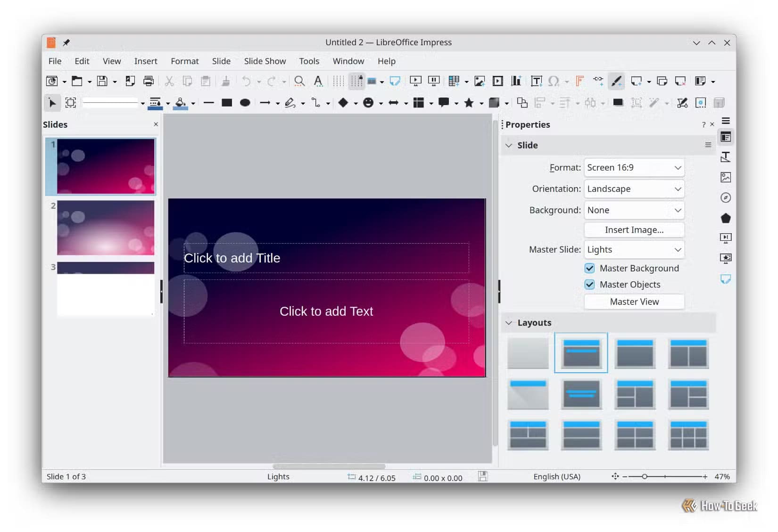This screenshot has width=778, height=532.
Task: Select the Rectangle shape tool
Action: pyautogui.click(x=227, y=103)
